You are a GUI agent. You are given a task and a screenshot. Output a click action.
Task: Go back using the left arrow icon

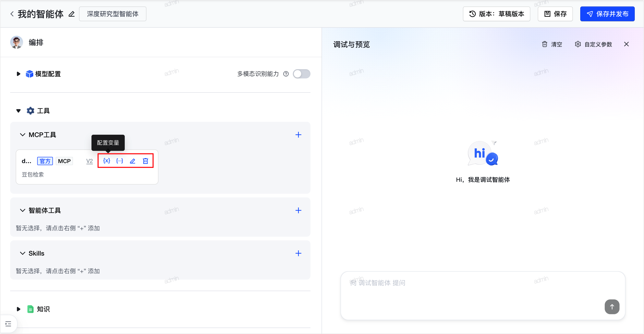point(12,14)
